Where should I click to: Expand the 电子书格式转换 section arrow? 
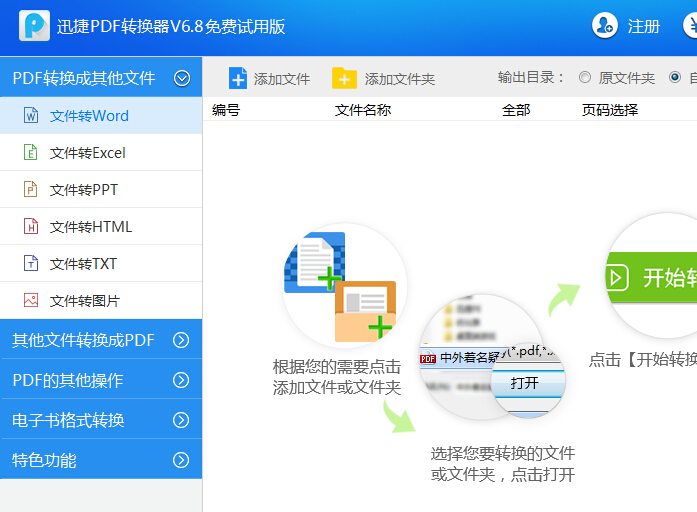[181, 420]
